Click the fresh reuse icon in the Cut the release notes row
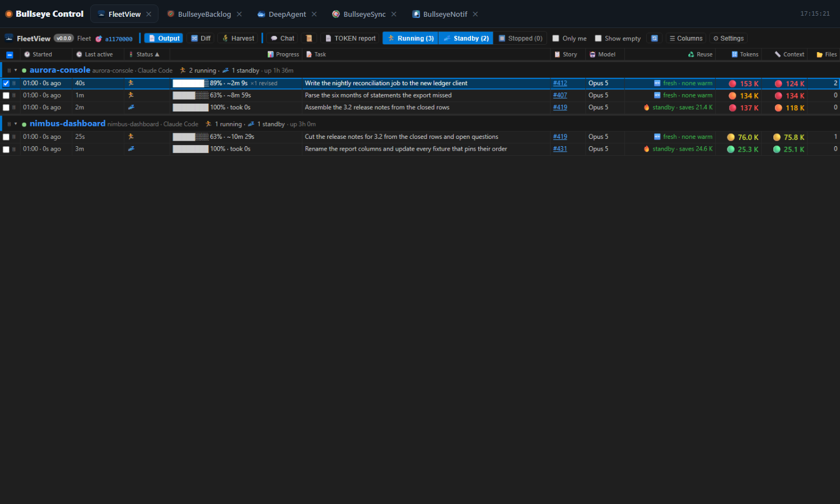 (657, 137)
